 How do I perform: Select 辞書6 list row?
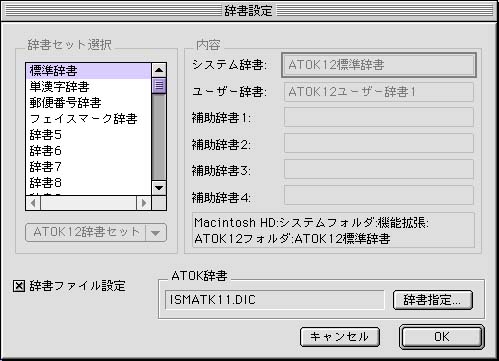[x=88, y=151]
